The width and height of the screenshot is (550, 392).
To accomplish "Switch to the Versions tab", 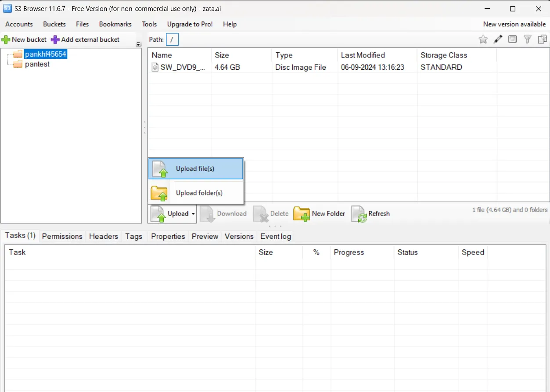I will pos(239,236).
